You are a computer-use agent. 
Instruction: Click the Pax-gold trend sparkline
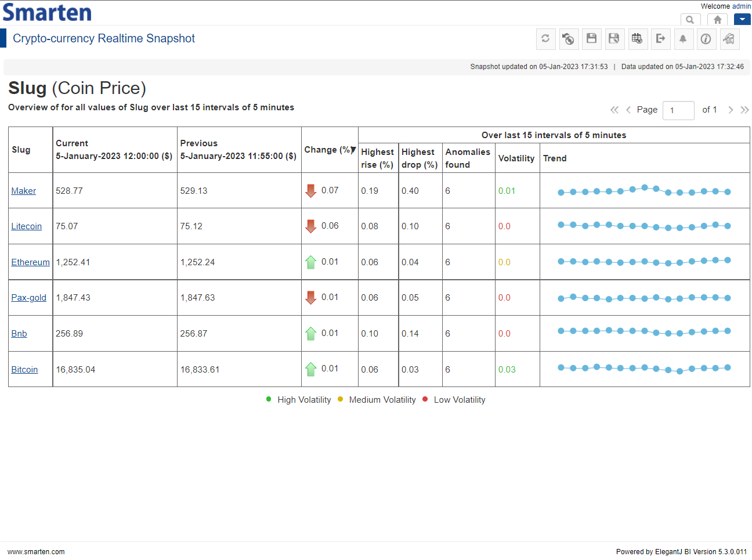click(644, 298)
